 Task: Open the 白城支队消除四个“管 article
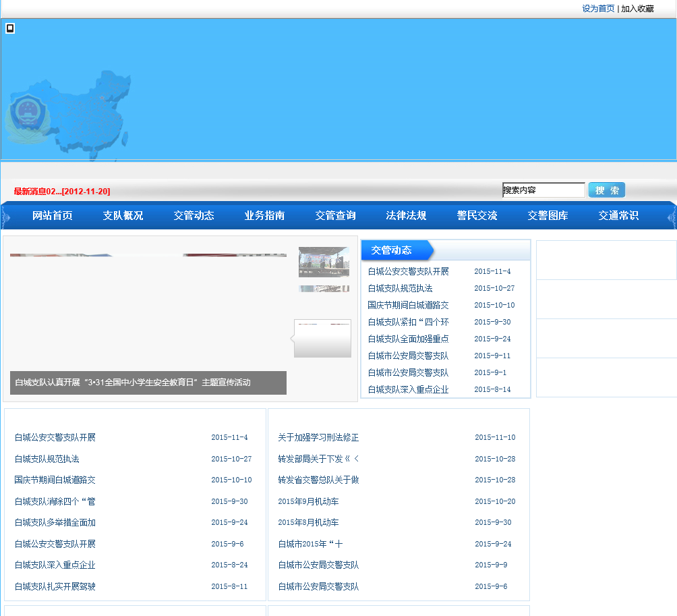tap(55, 501)
